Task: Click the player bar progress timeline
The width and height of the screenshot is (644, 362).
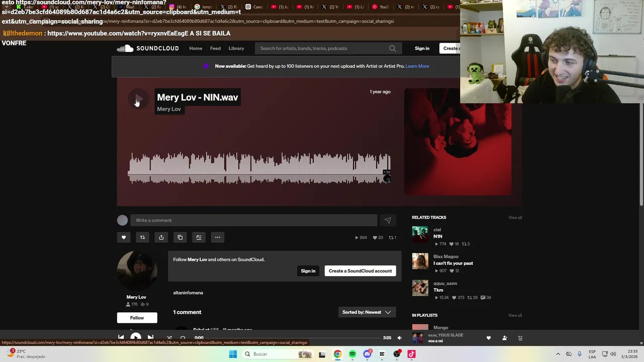Action: 293,338
